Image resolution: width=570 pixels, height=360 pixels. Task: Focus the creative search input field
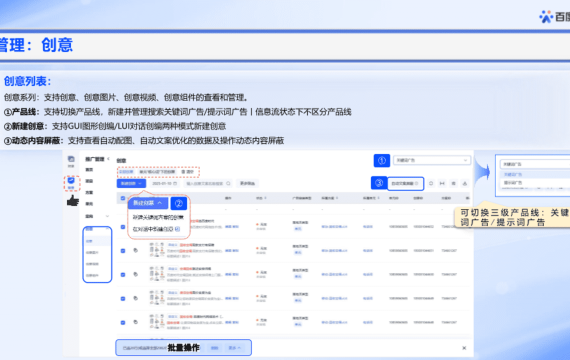click(208, 183)
